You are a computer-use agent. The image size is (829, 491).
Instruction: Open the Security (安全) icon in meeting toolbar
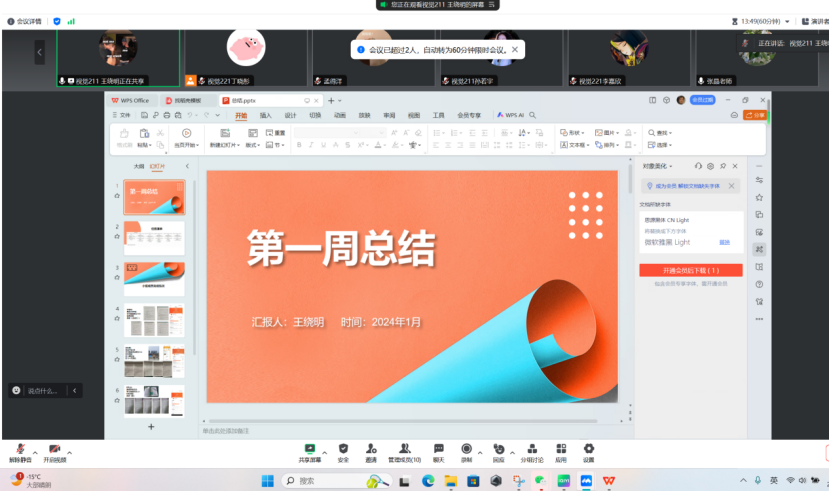(343, 450)
